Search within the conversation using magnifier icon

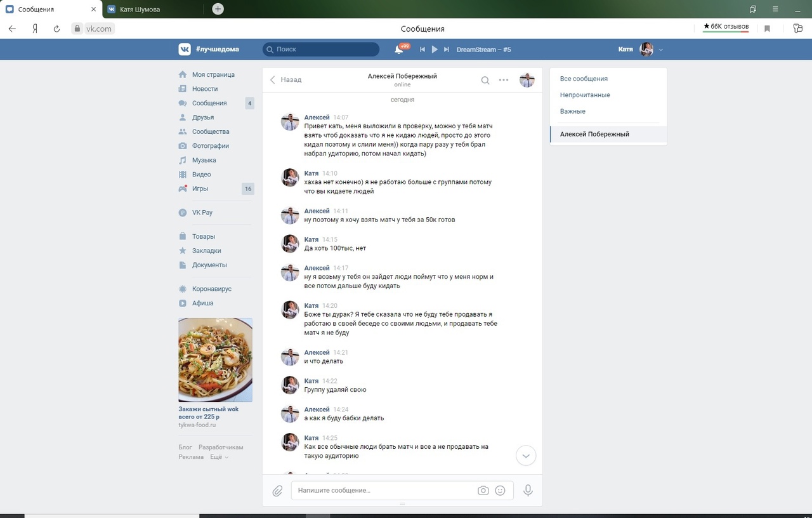click(485, 80)
